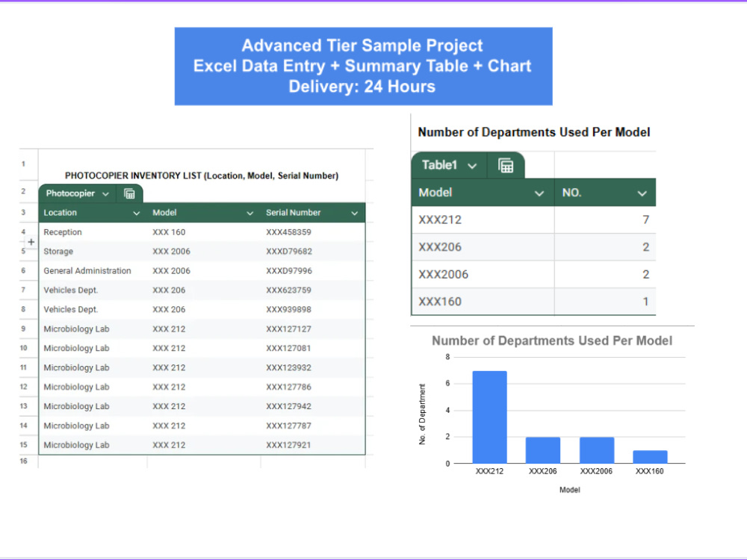Click the table icon beside Table1
This screenshot has height=560, width=747.
pos(506,166)
